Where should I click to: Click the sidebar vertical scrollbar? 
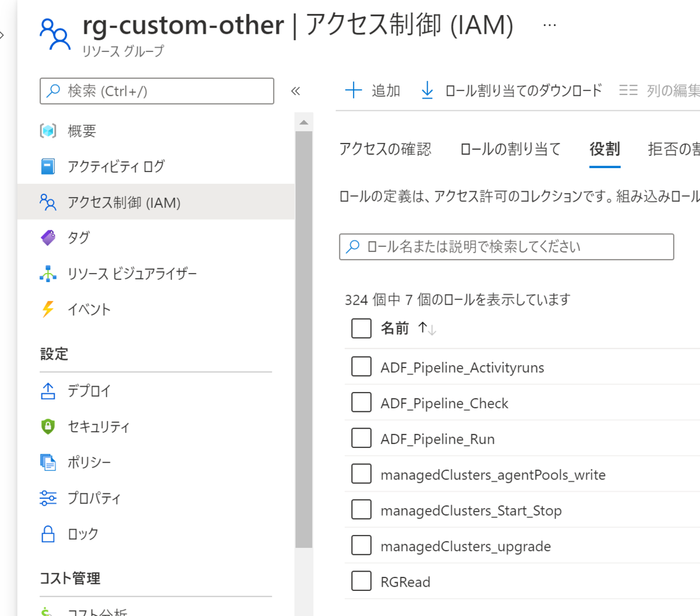(304, 338)
